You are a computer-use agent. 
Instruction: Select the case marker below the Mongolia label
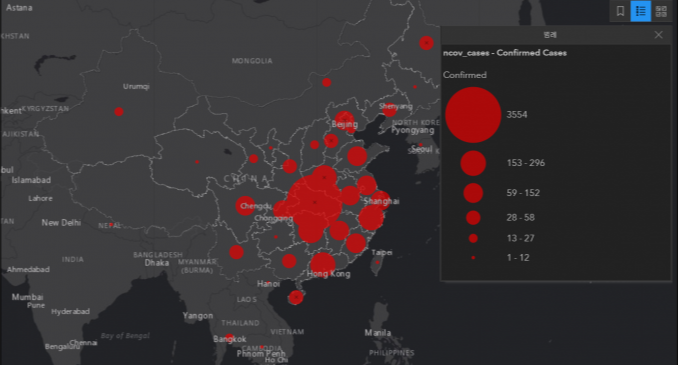point(326,82)
